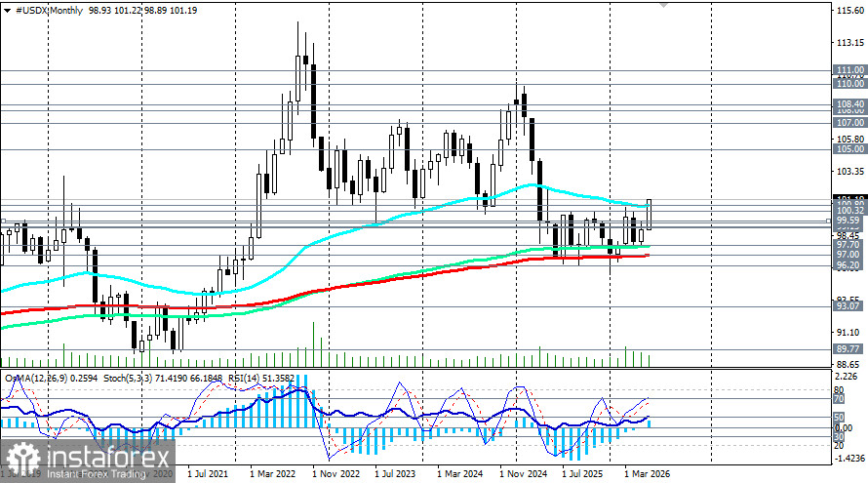Image resolution: width=868 pixels, height=483 pixels.
Task: Click the 1 Mar 2022 date label
Action: pyautogui.click(x=272, y=474)
